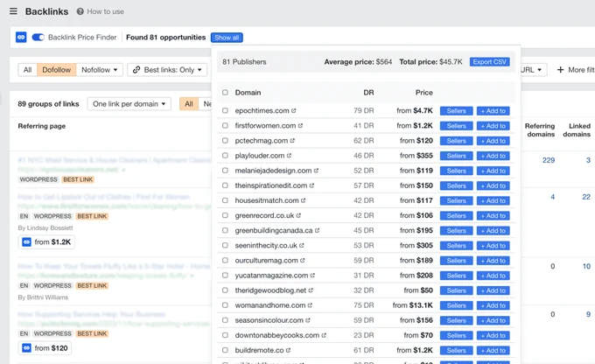The width and height of the screenshot is (595, 364).
Task: Click Add to button for ourculturemag.com
Action: pos(493,261)
